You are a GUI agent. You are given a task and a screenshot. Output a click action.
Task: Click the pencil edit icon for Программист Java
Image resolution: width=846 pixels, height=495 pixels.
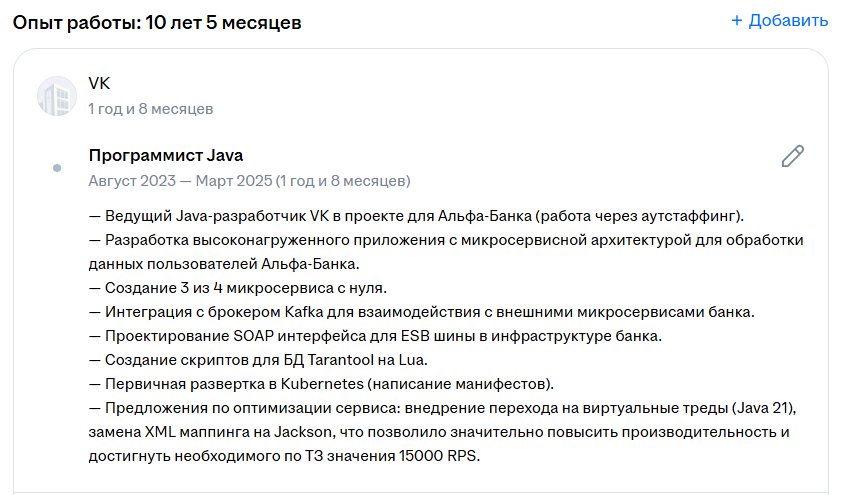click(x=793, y=156)
